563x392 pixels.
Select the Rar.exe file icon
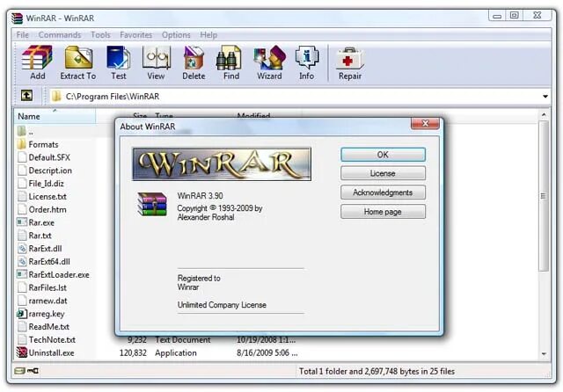tap(22, 222)
